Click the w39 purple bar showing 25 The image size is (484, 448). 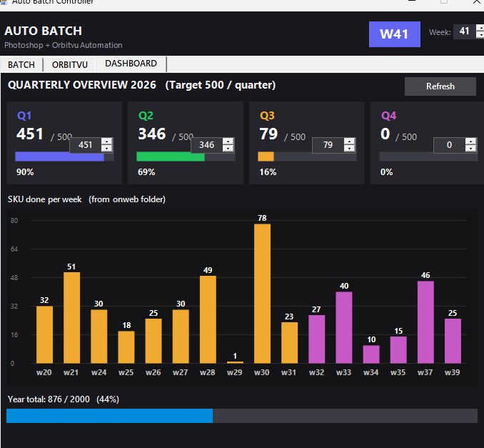click(453, 341)
